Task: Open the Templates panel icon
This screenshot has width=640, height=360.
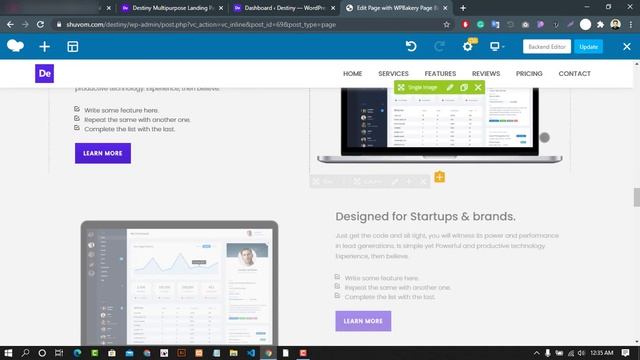Action: click(x=73, y=47)
